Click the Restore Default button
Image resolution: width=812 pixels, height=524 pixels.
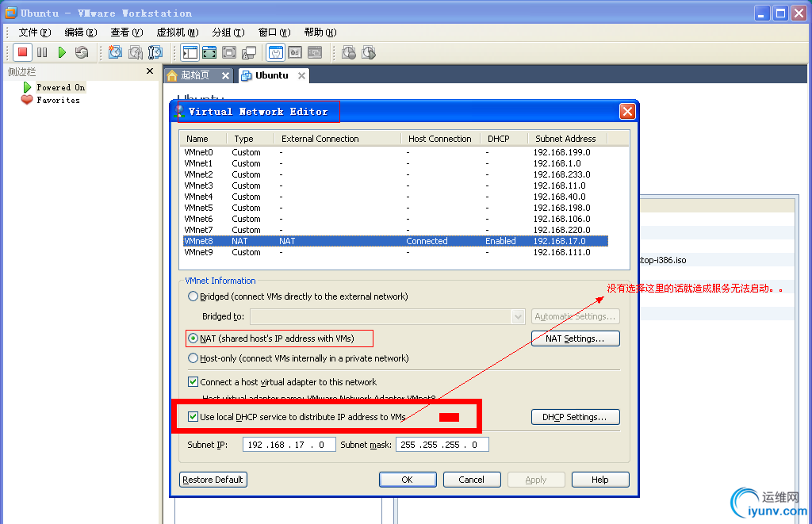pos(213,480)
